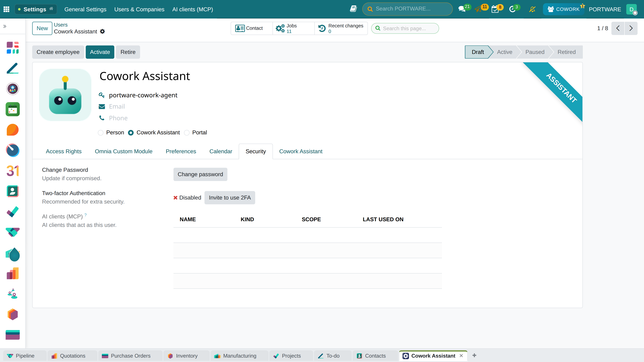The width and height of the screenshot is (644, 362).
Task: Click the gear icon beside Cowork Assistant breadcrumb
Action: (x=102, y=32)
